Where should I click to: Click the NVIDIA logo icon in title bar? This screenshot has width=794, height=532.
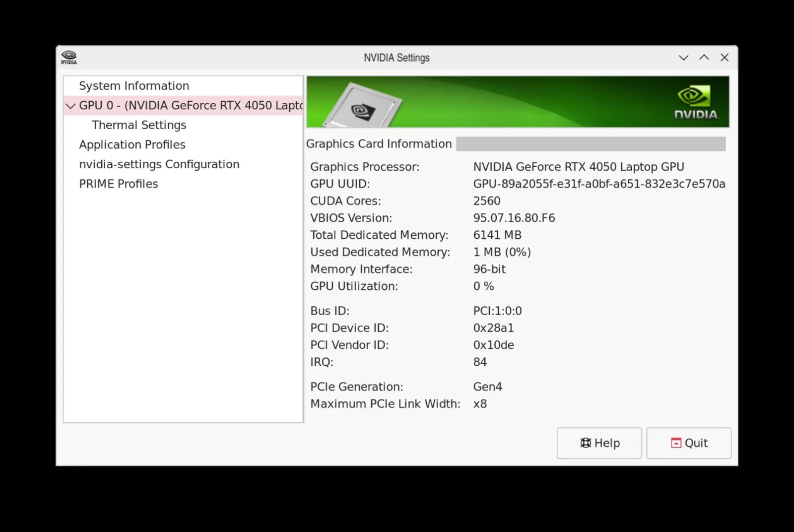tap(69, 58)
